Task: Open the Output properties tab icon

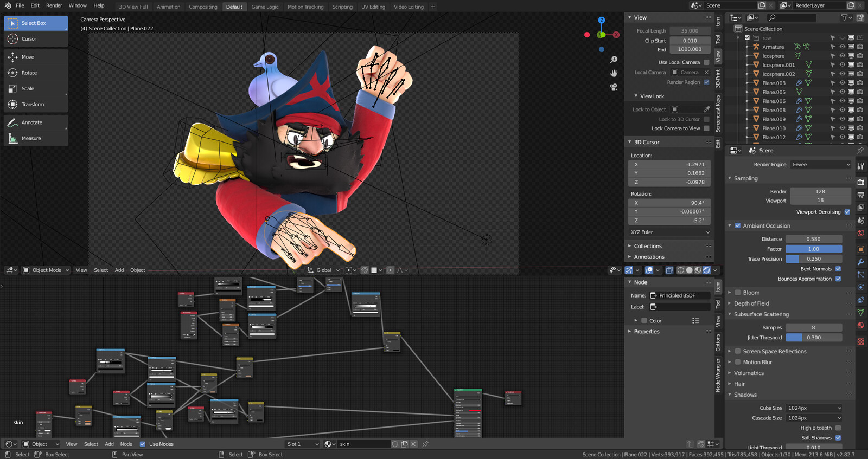Action: tap(861, 195)
